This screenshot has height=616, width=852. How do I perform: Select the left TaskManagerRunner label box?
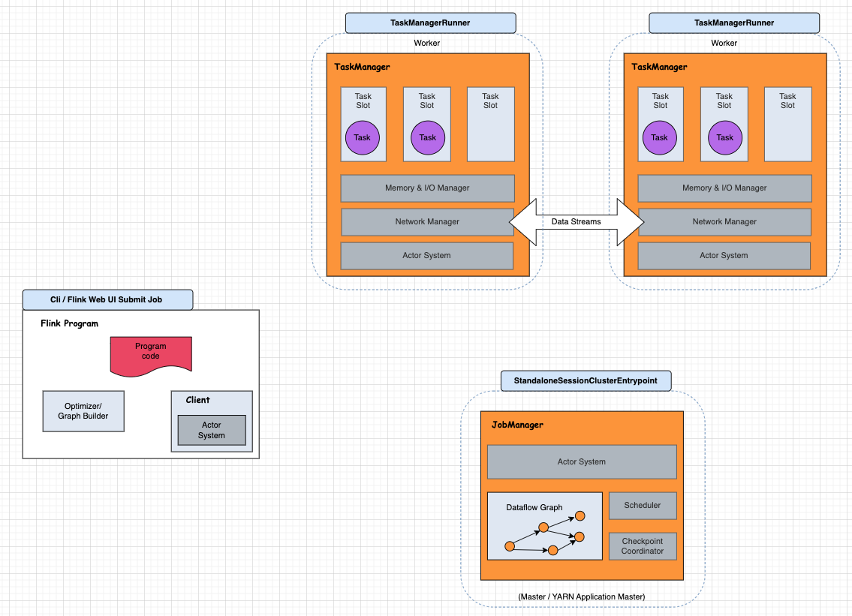430,23
